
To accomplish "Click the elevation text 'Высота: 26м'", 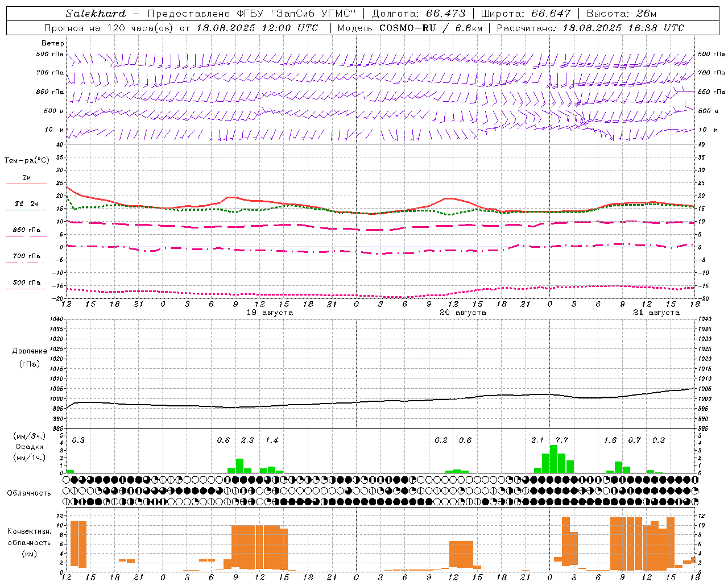I will pyautogui.click(x=621, y=14).
